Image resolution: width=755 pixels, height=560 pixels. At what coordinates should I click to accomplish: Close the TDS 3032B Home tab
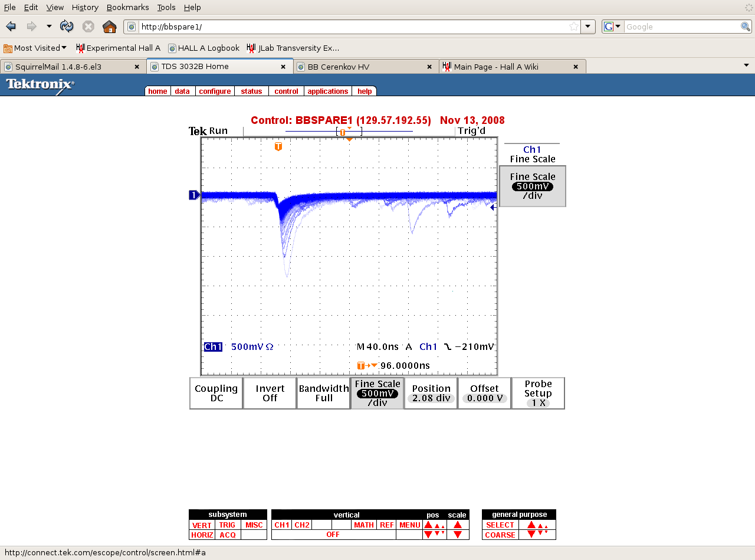[283, 67]
